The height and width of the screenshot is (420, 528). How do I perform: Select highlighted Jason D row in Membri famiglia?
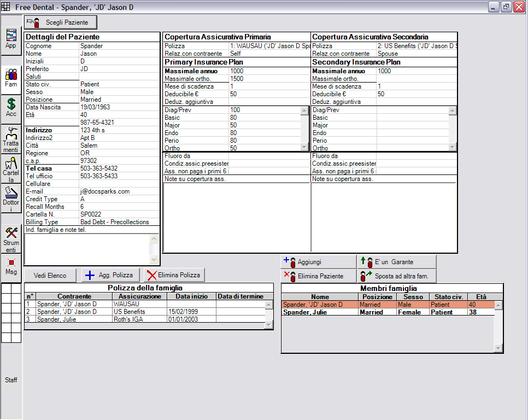(x=388, y=305)
